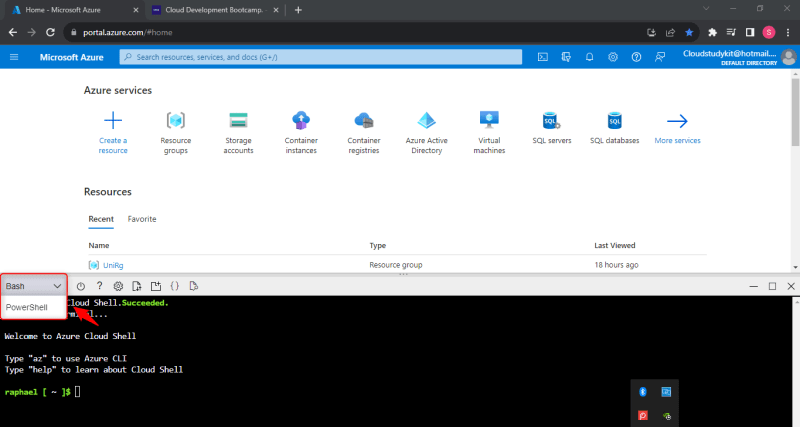The image size is (800, 427).
Task: Expand the Bash shell type dropdown
Action: point(34,286)
